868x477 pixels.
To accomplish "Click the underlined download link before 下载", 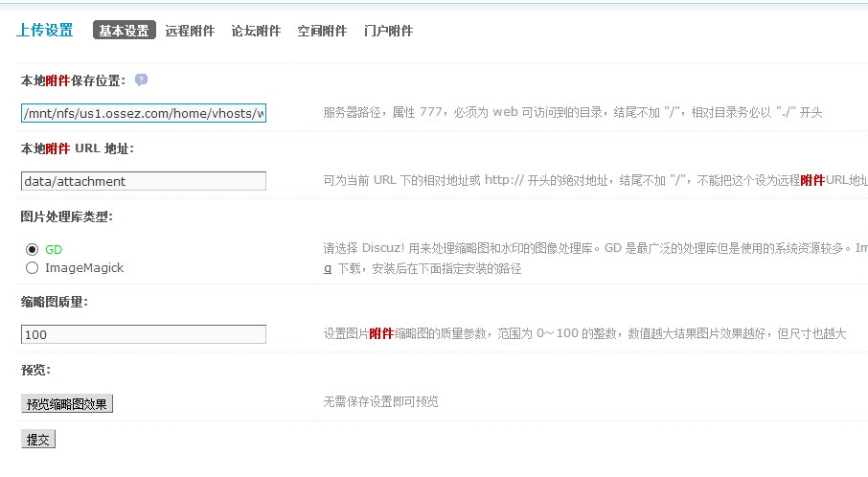I will coord(327,269).
